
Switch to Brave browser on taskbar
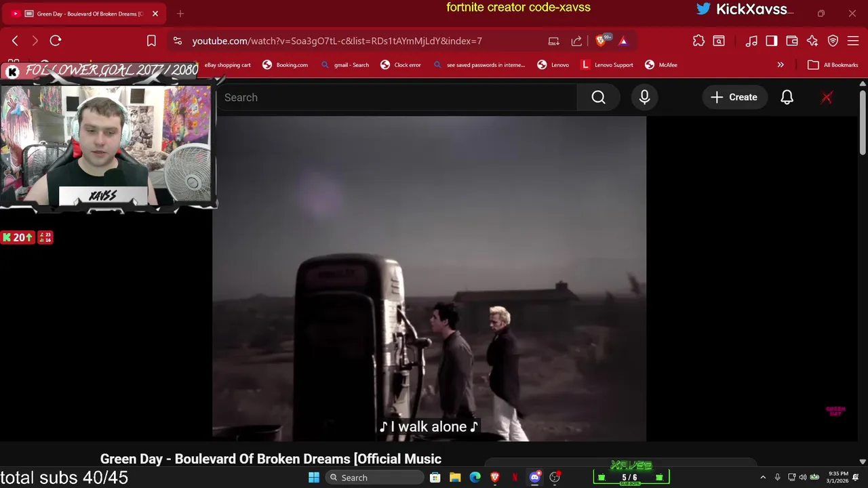495,477
